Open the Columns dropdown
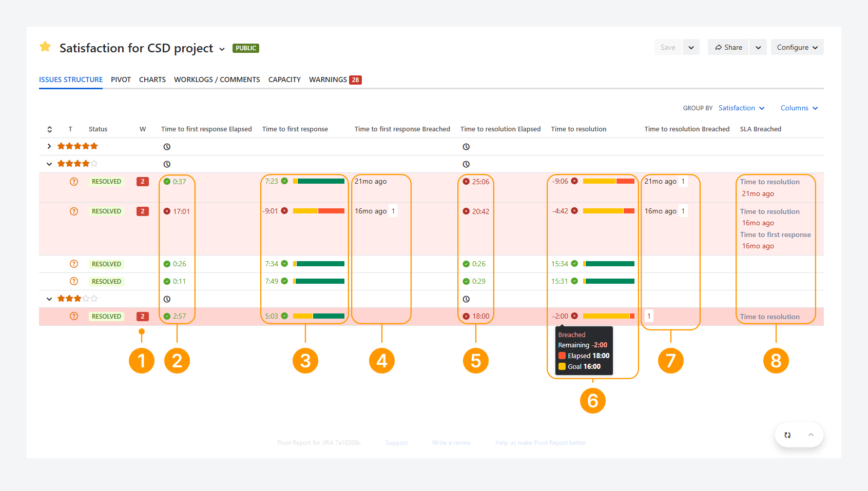The width and height of the screenshot is (868, 491). click(x=799, y=108)
